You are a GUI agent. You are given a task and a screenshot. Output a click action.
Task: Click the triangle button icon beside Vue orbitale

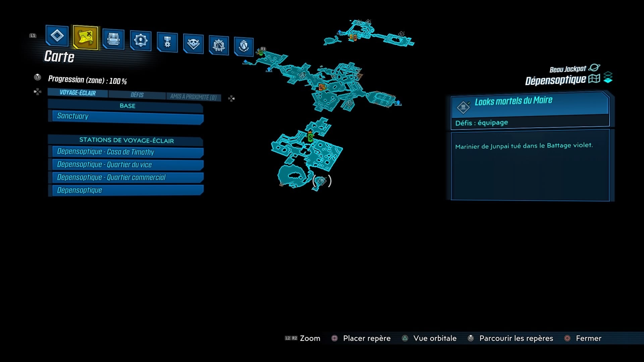tap(405, 338)
